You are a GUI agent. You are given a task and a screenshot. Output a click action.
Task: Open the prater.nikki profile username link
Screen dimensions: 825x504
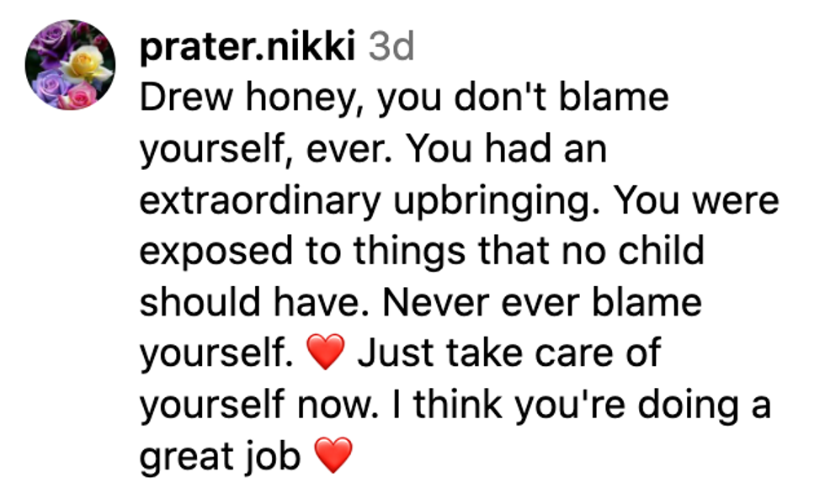(x=247, y=48)
